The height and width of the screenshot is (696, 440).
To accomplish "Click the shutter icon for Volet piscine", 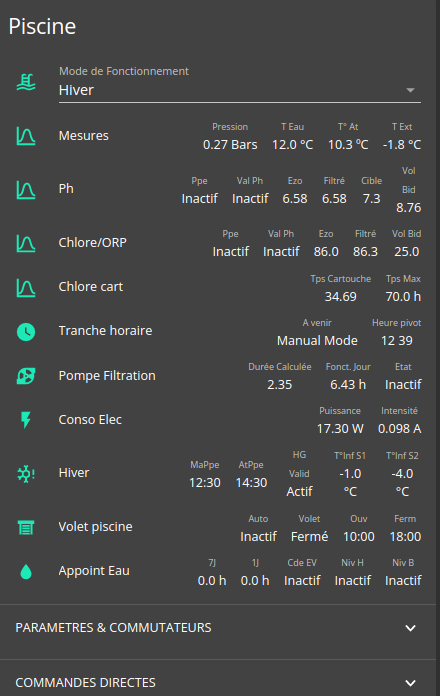I will click(26, 527).
